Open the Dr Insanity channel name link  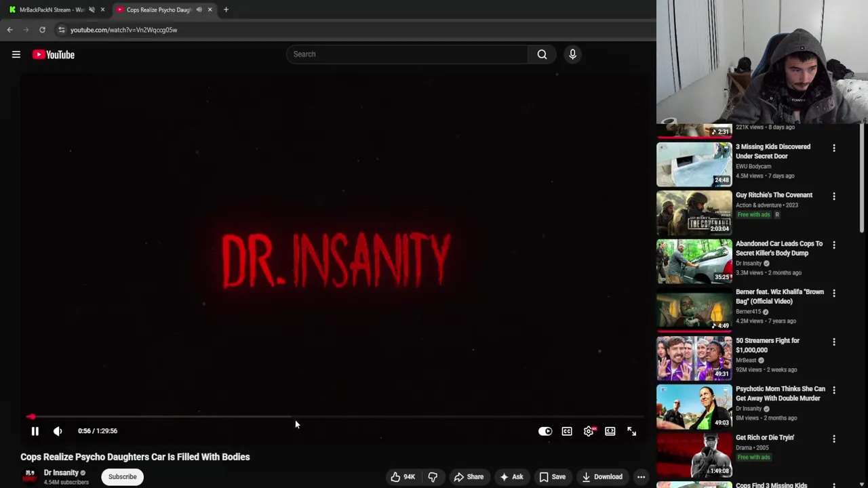coord(61,472)
